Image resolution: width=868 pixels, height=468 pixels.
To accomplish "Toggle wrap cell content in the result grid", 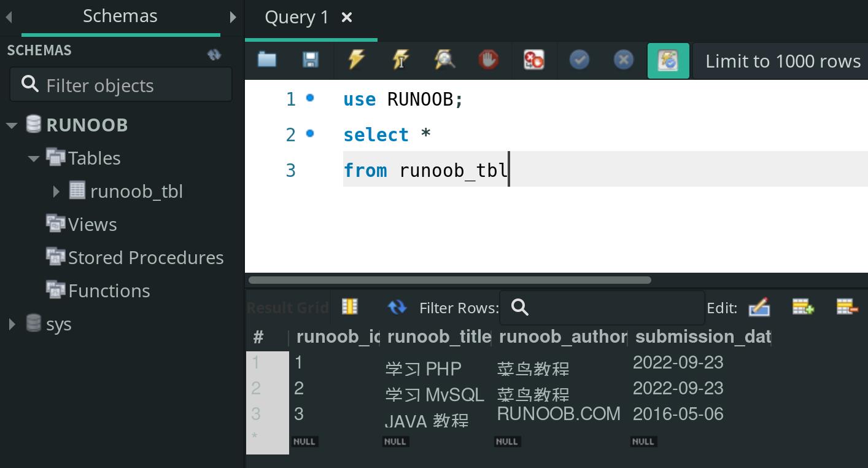I will [x=350, y=306].
